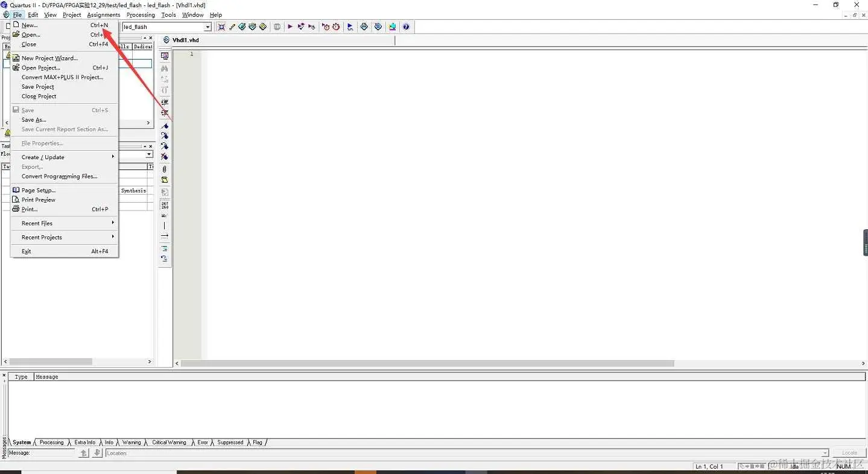This screenshot has width=868, height=474.
Task: Switch to the Processing messages tab
Action: tap(51, 442)
